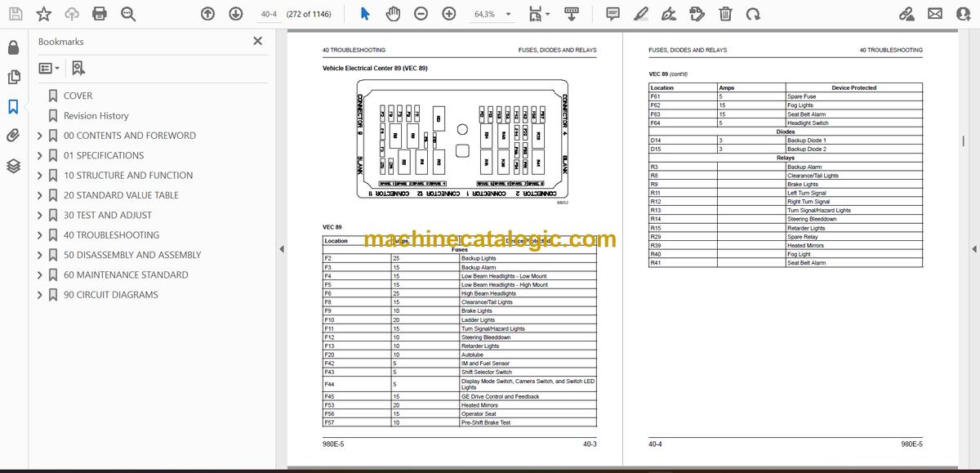The image size is (980, 473).
Task: Add a sticky note comment
Action: (613, 14)
